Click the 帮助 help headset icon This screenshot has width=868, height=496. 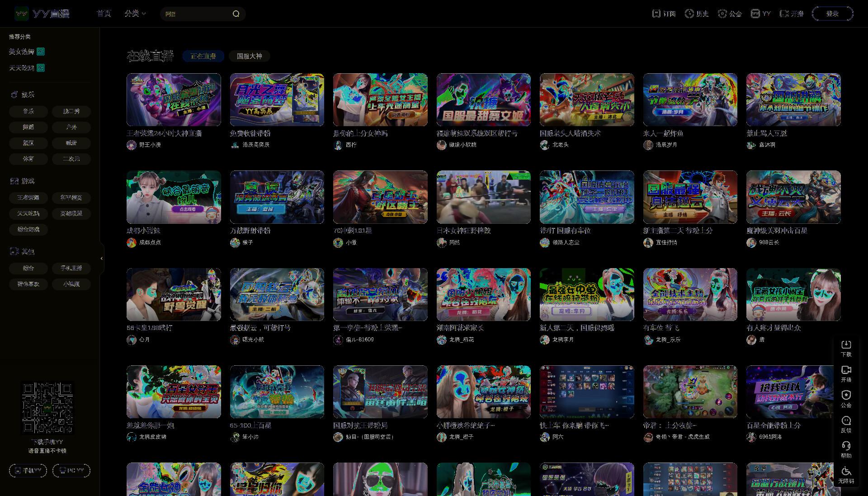pyautogui.click(x=846, y=446)
